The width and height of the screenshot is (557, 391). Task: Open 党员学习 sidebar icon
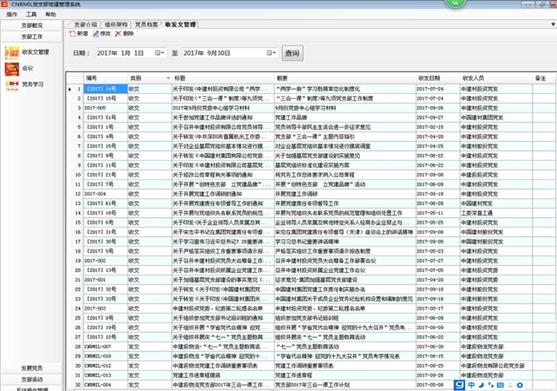pyautogui.click(x=12, y=85)
